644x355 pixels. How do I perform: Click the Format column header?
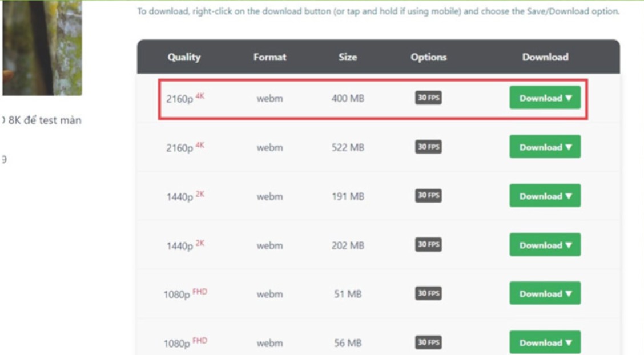point(269,57)
